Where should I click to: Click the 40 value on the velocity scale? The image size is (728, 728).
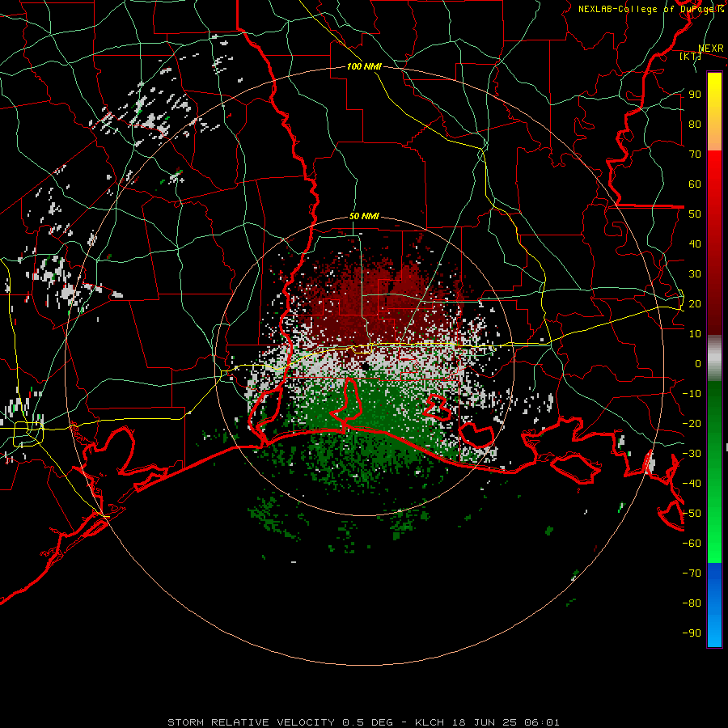pos(695,243)
